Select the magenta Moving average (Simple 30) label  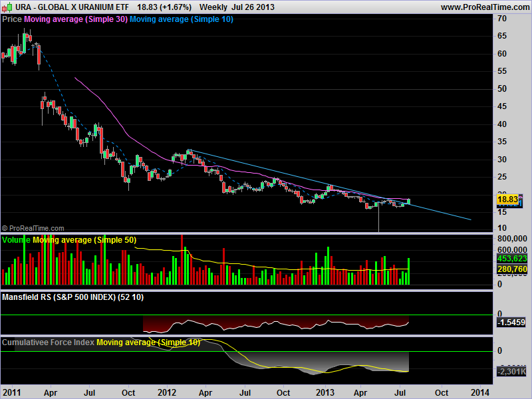click(x=75, y=19)
